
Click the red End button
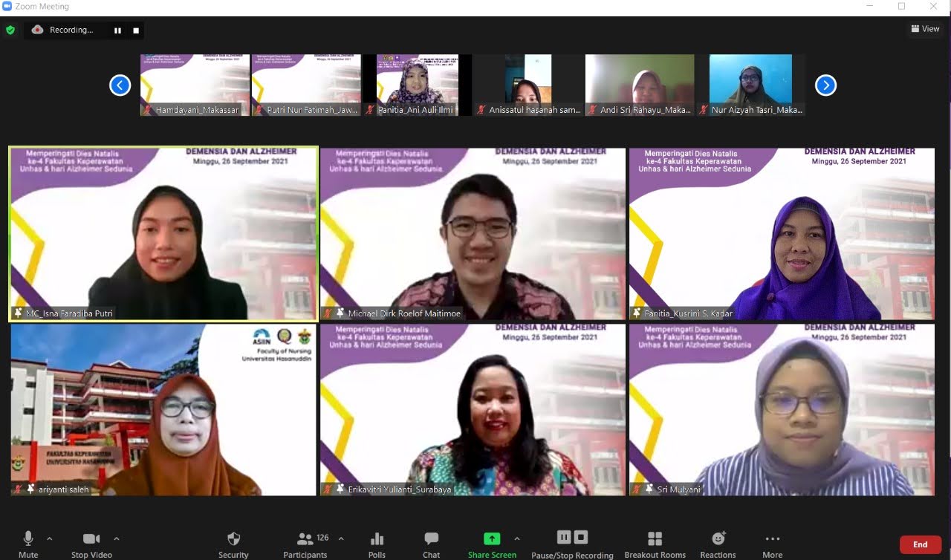pos(920,544)
